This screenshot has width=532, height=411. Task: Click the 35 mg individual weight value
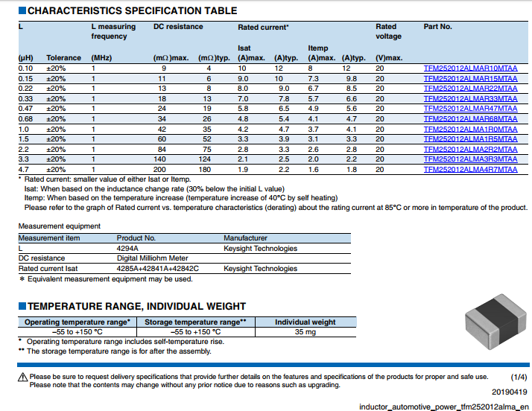coord(305,332)
